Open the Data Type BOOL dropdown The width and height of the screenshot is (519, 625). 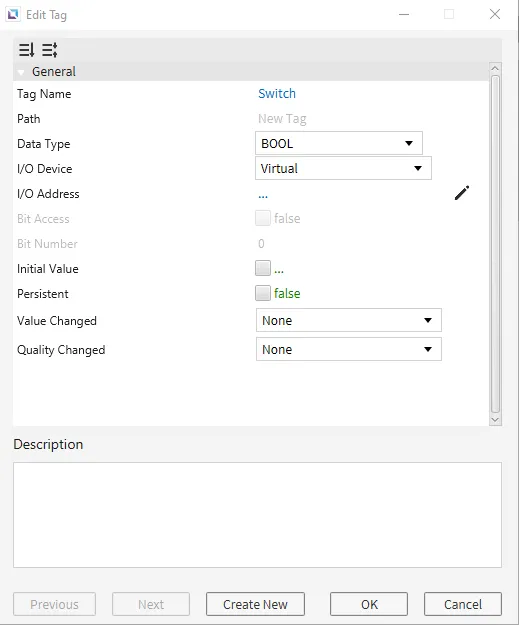[339, 143]
